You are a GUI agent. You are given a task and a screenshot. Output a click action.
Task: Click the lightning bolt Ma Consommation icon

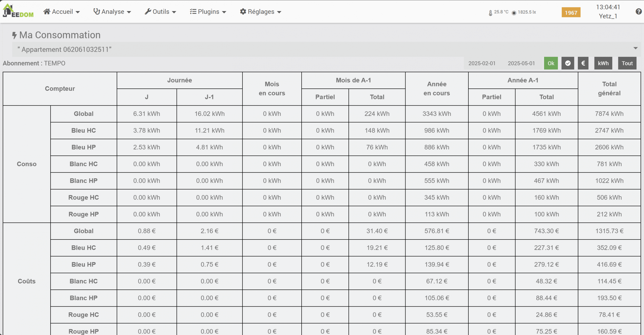click(x=14, y=35)
